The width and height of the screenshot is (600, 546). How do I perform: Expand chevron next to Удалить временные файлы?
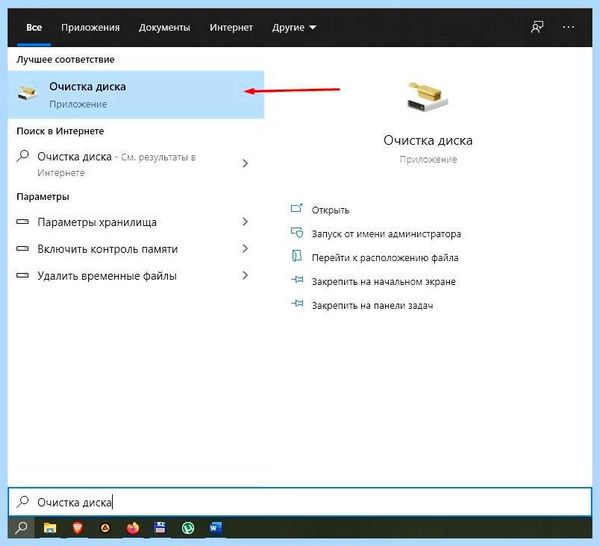[245, 275]
